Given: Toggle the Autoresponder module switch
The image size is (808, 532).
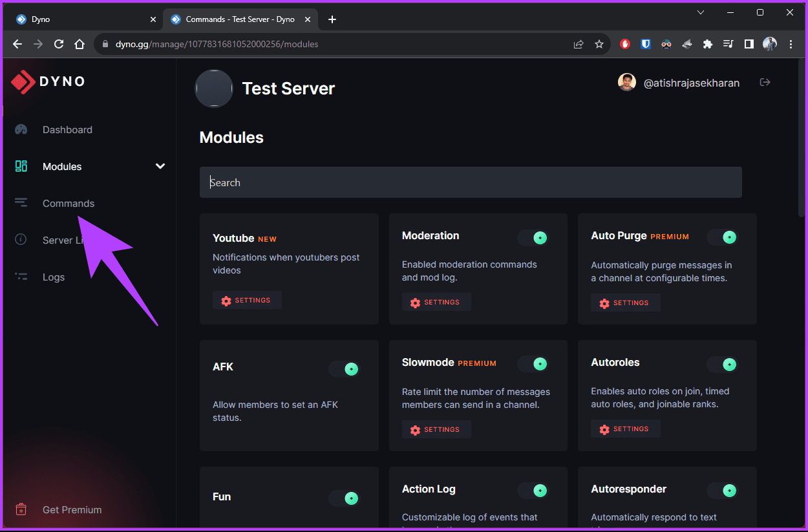Looking at the screenshot, I should tap(723, 491).
